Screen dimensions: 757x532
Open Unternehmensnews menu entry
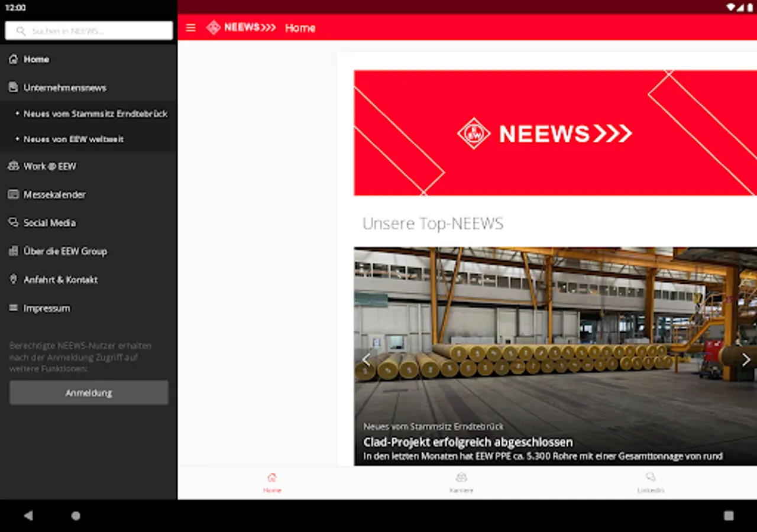coord(89,87)
